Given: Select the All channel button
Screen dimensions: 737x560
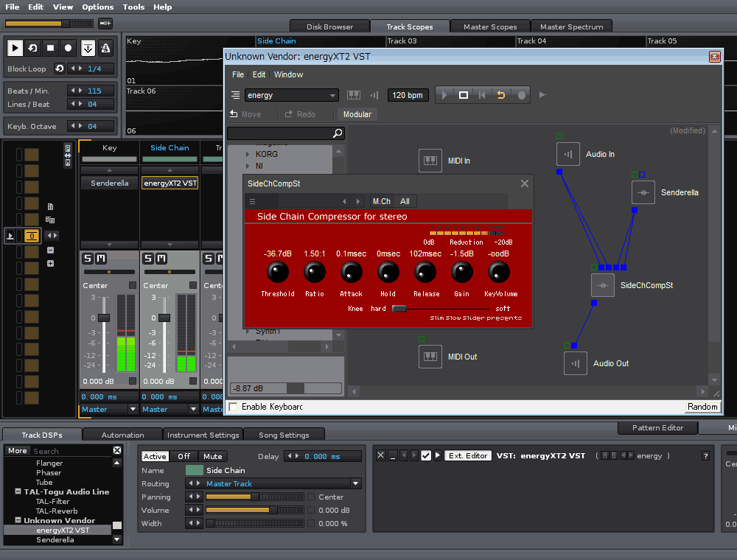Looking at the screenshot, I should pos(405,202).
